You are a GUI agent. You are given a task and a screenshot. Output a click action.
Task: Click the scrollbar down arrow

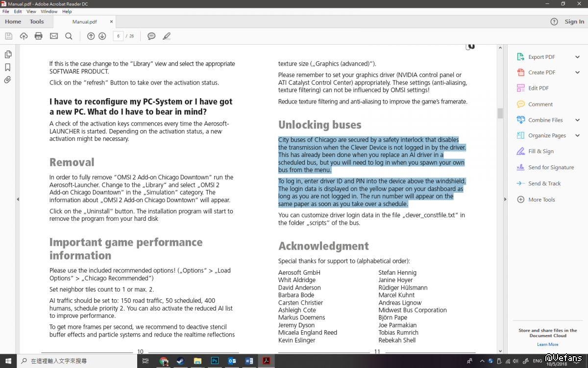coord(500,350)
